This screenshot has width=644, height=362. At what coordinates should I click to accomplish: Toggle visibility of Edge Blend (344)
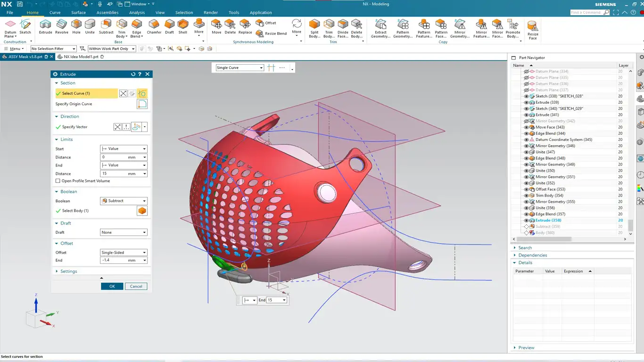click(x=527, y=133)
